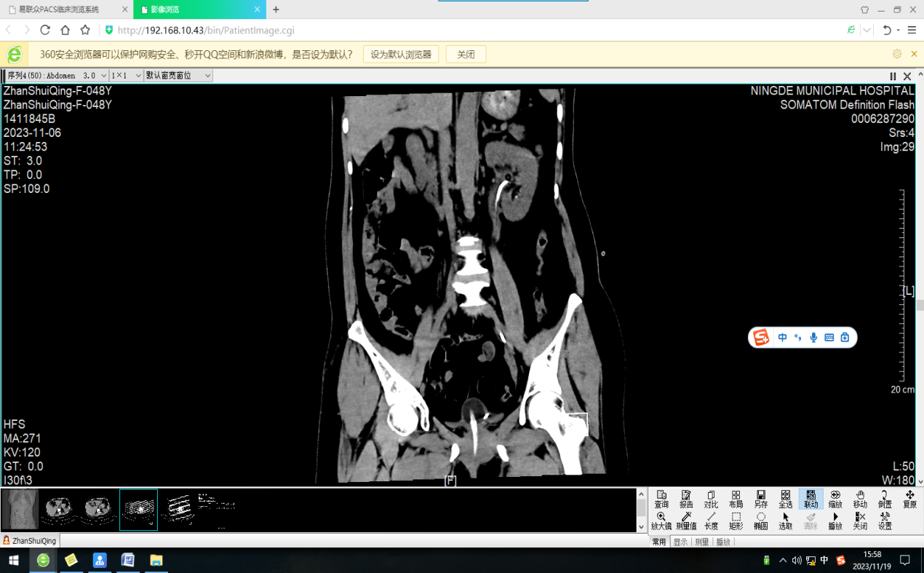Select the 椭圆 ellipse ROI tool
The image size is (924, 573).
point(760,521)
